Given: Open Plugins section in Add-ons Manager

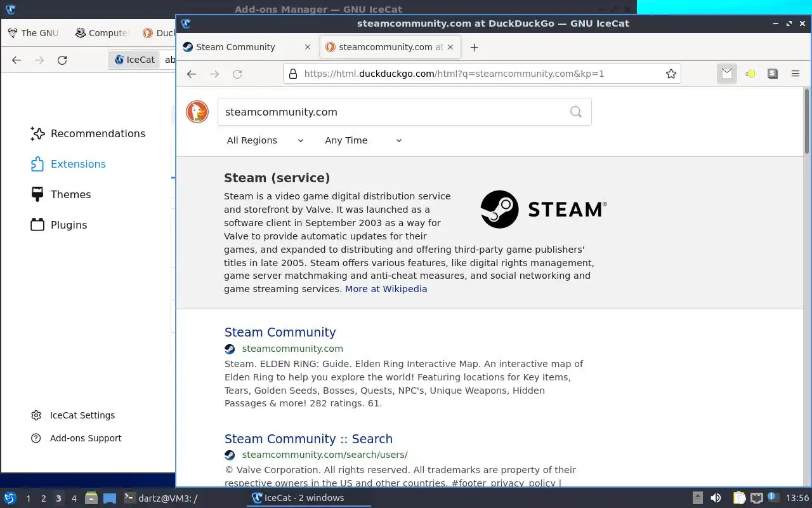Looking at the screenshot, I should (x=59, y=225).
